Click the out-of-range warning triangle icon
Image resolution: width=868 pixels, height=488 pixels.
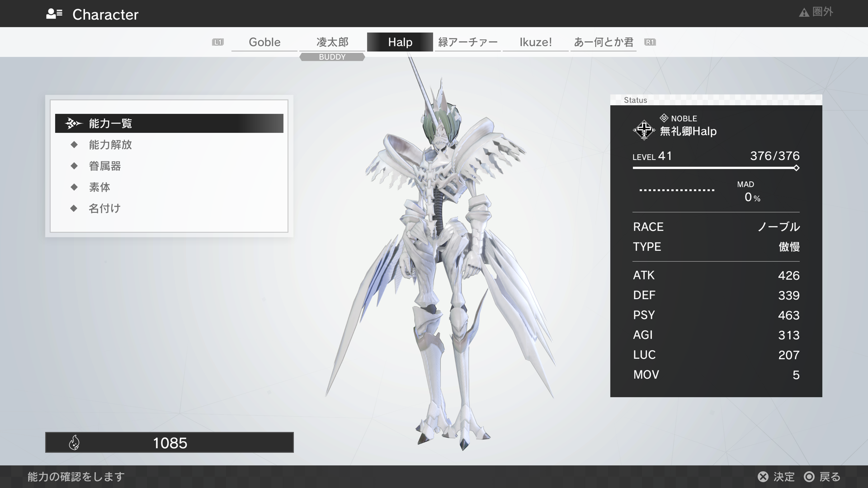click(x=804, y=13)
